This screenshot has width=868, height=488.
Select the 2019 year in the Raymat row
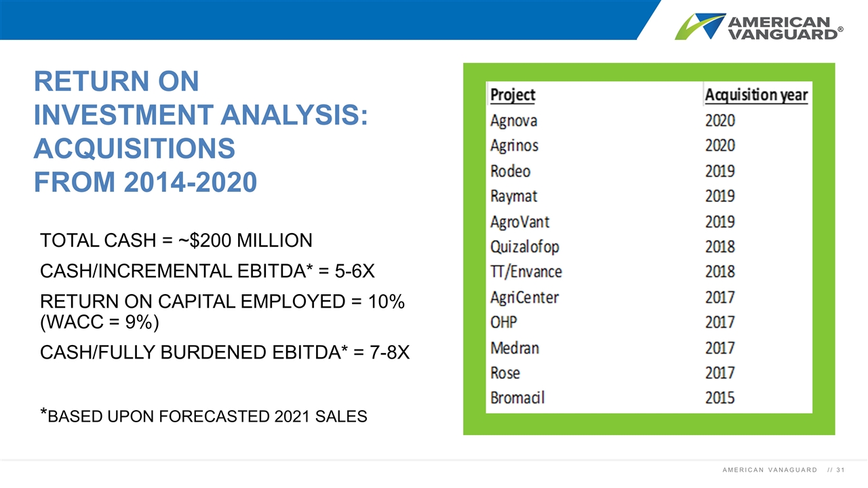[x=719, y=197]
